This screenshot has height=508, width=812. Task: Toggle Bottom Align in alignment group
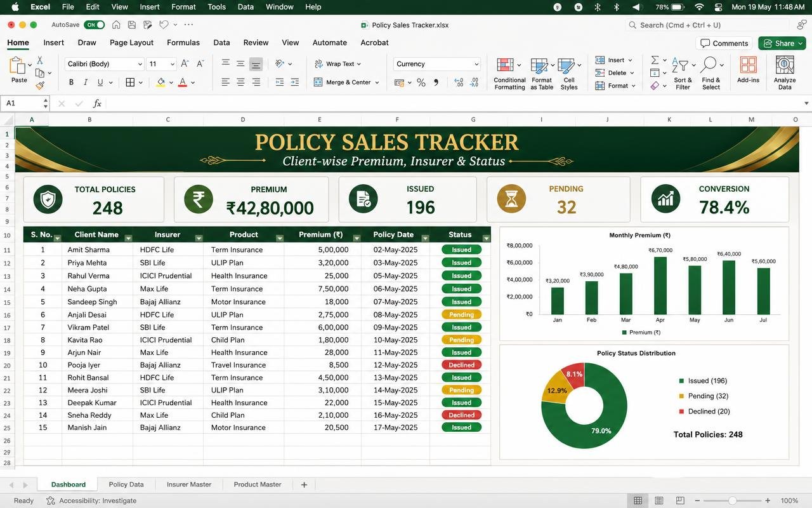coord(256,64)
